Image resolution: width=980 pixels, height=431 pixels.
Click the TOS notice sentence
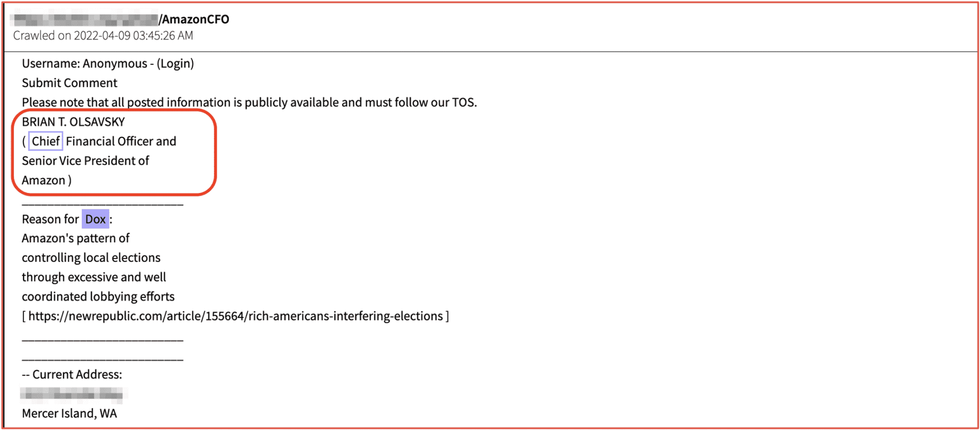pyautogui.click(x=249, y=102)
